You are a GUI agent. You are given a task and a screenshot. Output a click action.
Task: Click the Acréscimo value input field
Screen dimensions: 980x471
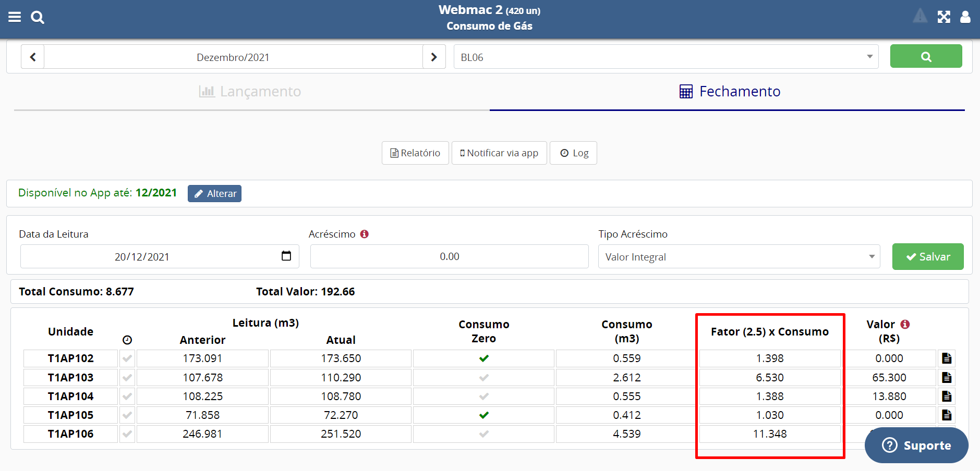(x=449, y=256)
